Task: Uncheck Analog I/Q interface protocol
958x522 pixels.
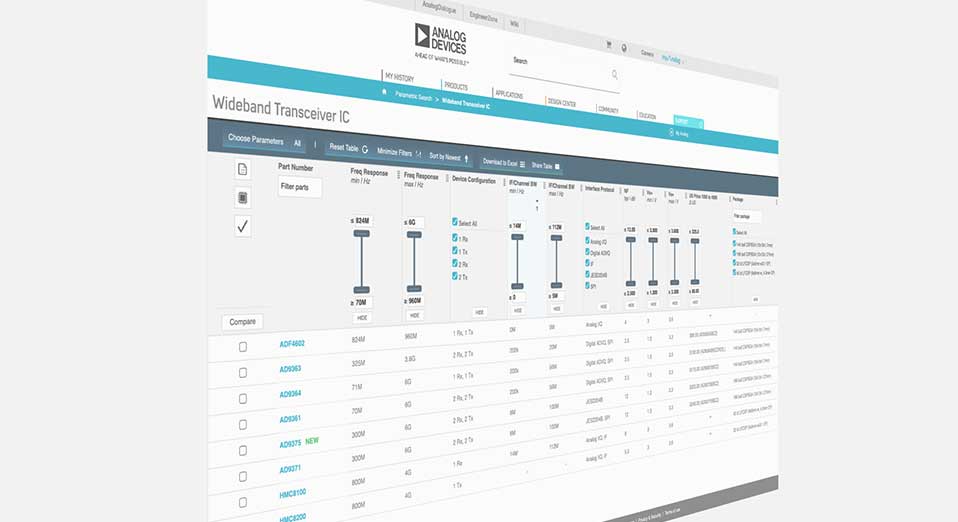Action: click(x=587, y=241)
